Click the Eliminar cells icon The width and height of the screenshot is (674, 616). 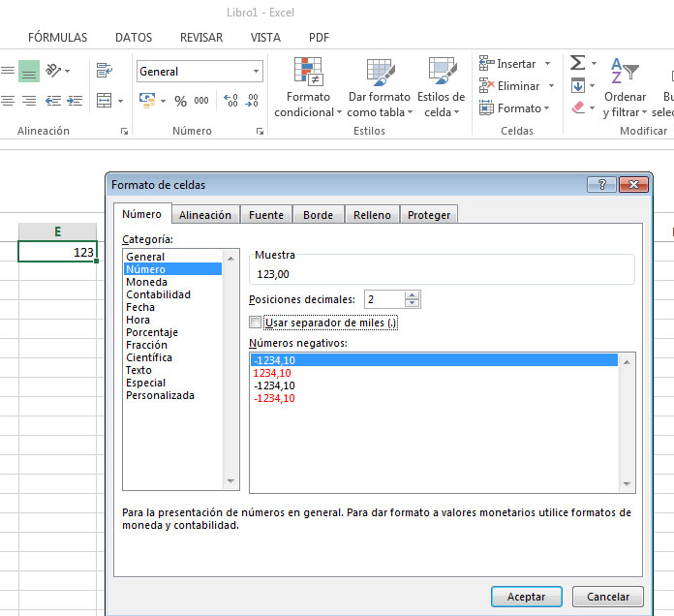486,85
